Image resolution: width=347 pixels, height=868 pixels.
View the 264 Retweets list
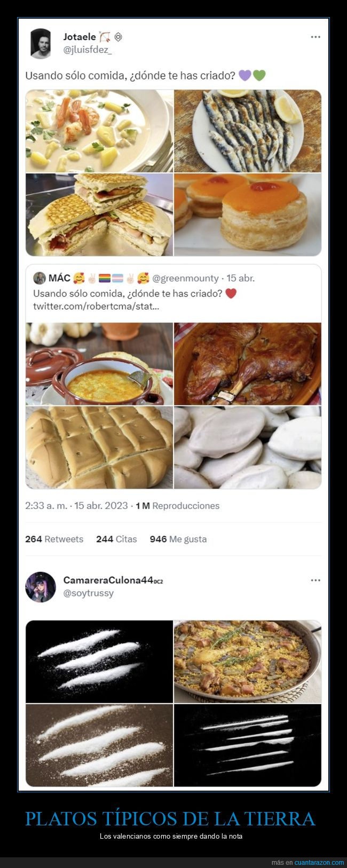click(x=54, y=539)
